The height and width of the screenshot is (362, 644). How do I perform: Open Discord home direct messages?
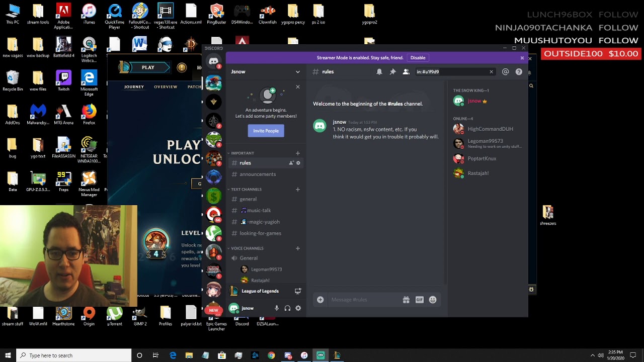[x=214, y=62]
